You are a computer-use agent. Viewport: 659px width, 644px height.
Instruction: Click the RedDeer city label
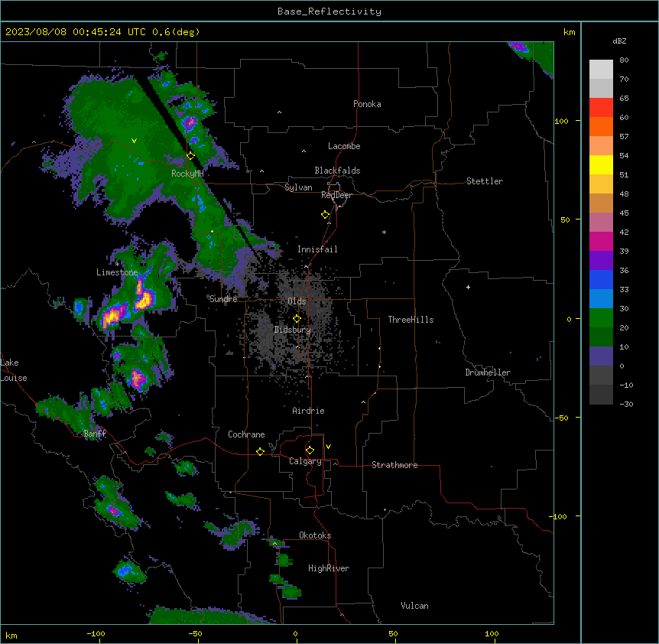[x=336, y=195]
